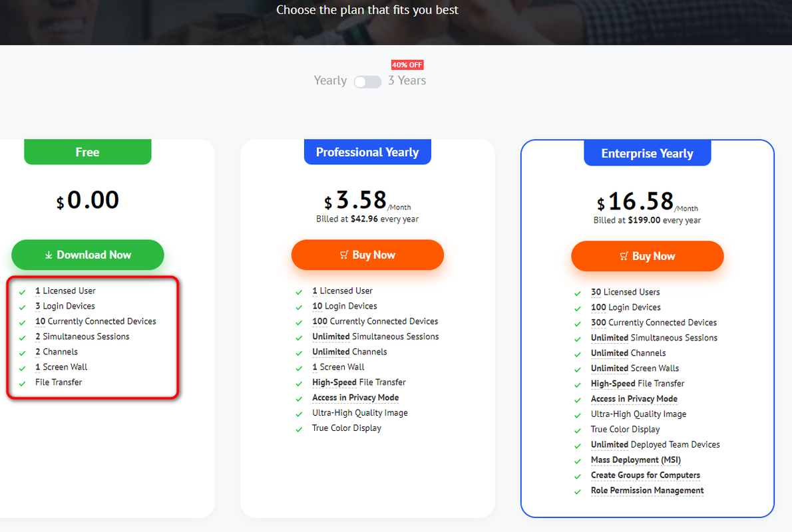This screenshot has width=792, height=532.
Task: Click '10 Login Devices' in Professional plan
Action: click(x=345, y=306)
